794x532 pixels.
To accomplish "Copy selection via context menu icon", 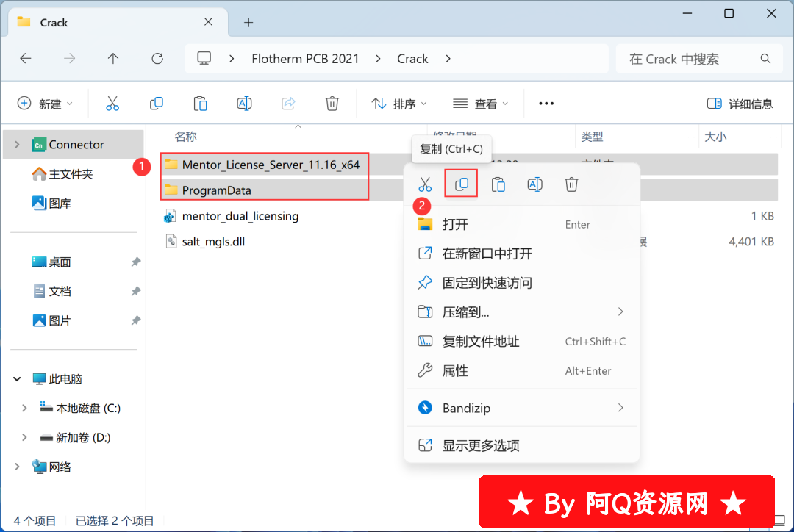I will (x=461, y=184).
